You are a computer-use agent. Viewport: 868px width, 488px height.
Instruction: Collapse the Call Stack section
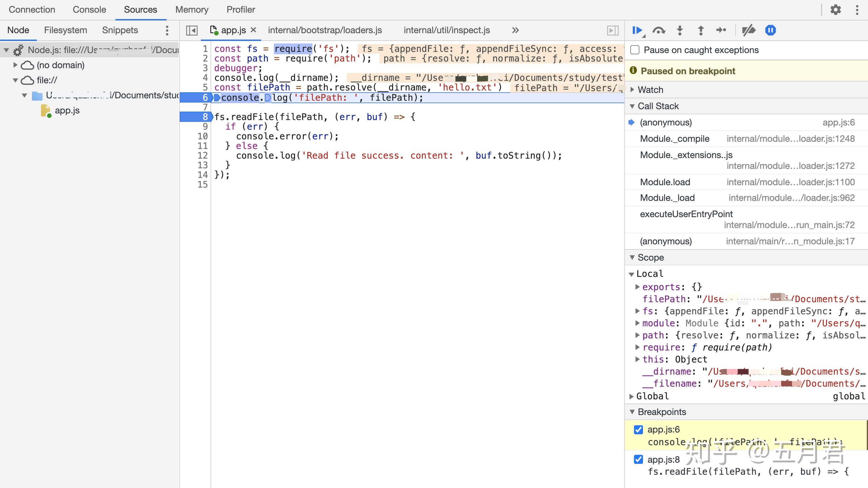[x=632, y=106]
